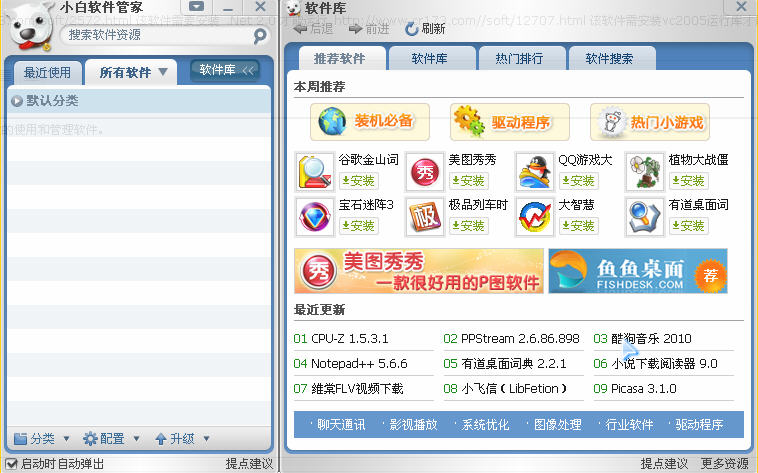Image resolution: width=758 pixels, height=473 pixels.
Task: Open the QQ游戏大 penguin icon
Action: point(535,172)
